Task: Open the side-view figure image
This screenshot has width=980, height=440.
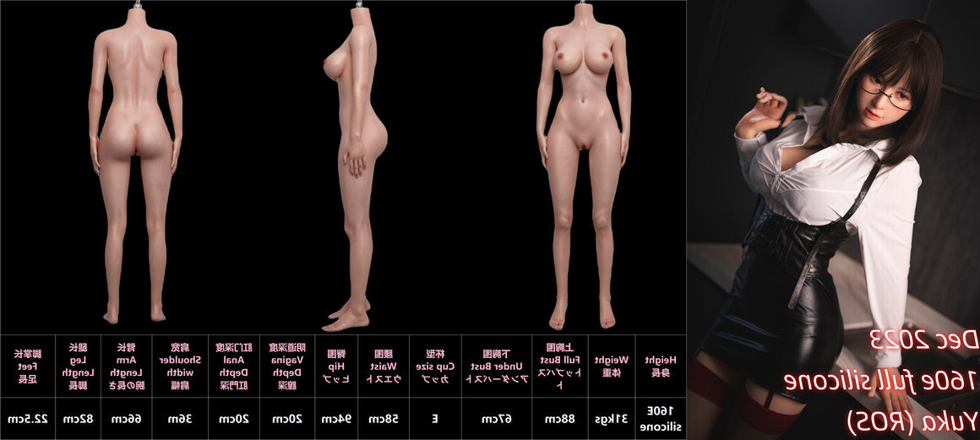Action: [353, 164]
